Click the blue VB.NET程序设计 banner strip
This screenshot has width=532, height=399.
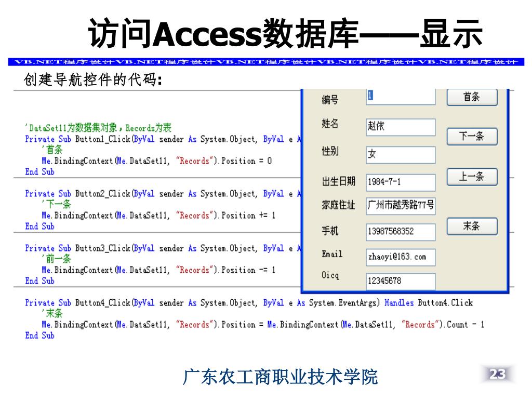[267, 62]
